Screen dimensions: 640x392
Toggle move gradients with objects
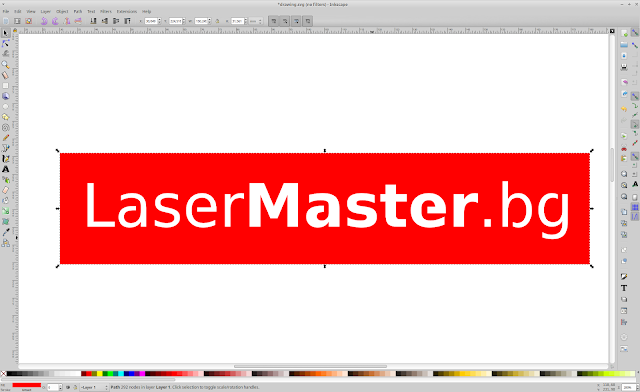296,21
